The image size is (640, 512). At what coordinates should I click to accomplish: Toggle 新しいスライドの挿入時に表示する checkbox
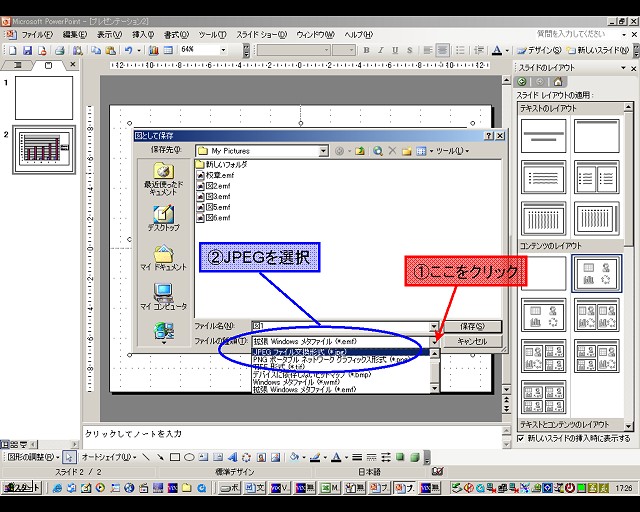(x=520, y=439)
